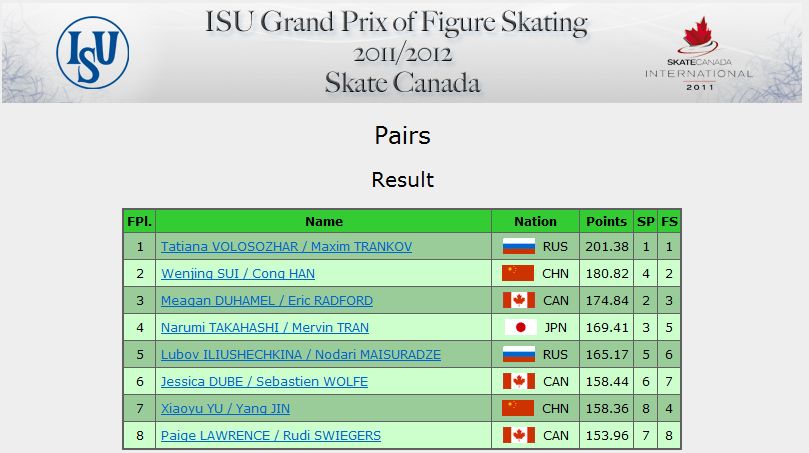Open Tatiana VOLOSOZHAR / Maxim TRANKOV link
809x453 pixels.
pyautogui.click(x=286, y=247)
